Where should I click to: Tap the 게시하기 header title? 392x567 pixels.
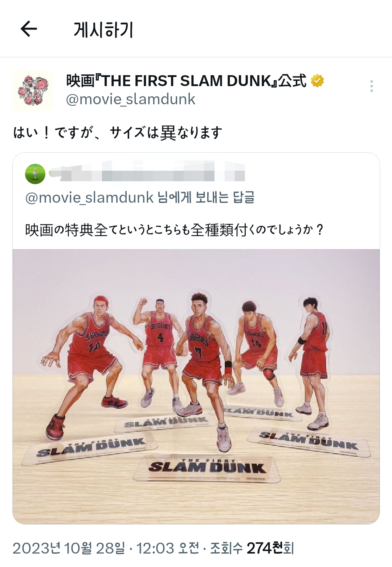point(103,29)
